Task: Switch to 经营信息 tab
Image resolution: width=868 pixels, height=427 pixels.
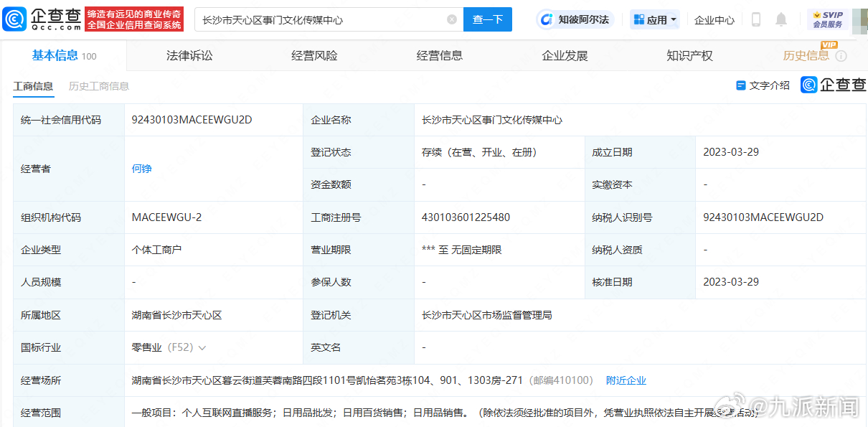Action: 439,56
